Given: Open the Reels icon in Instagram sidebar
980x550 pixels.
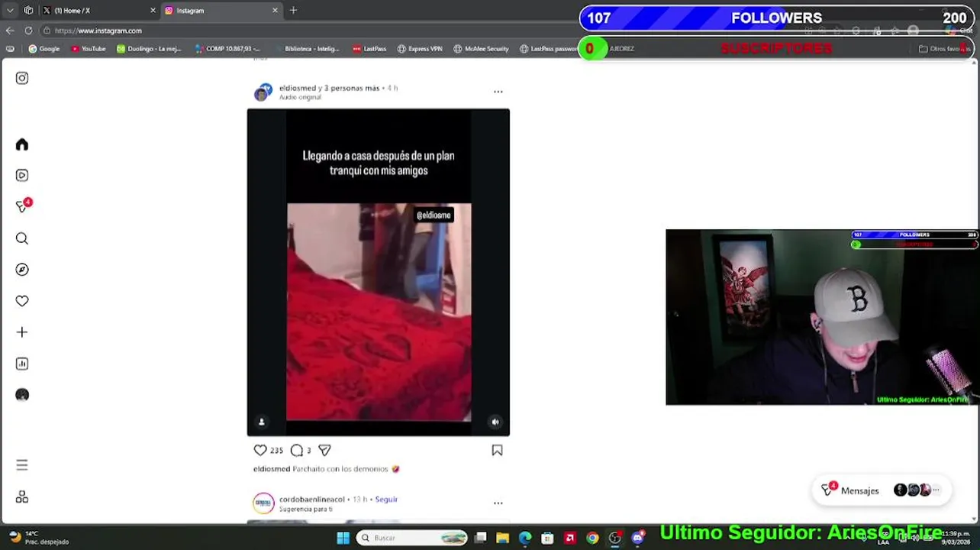Looking at the screenshot, I should coord(22,175).
